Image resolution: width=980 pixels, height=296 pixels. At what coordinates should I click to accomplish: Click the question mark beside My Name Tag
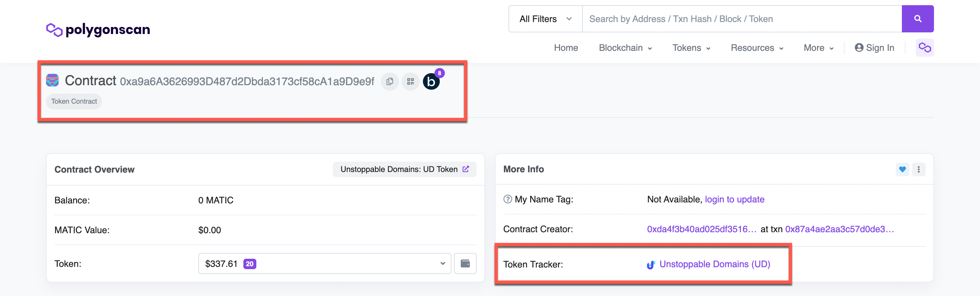pos(507,199)
